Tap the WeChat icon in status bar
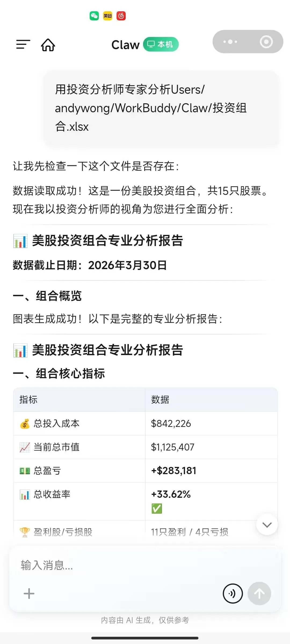Screen dimensions: 290x644 click(94, 16)
